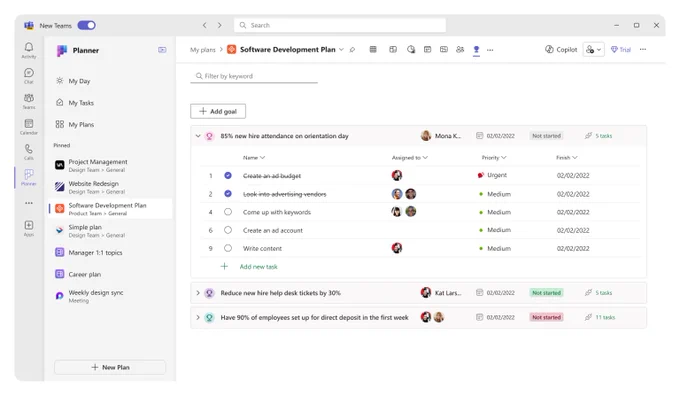Viewport: 680px width, 396px height.
Task: Open People view icon
Action: (460, 49)
